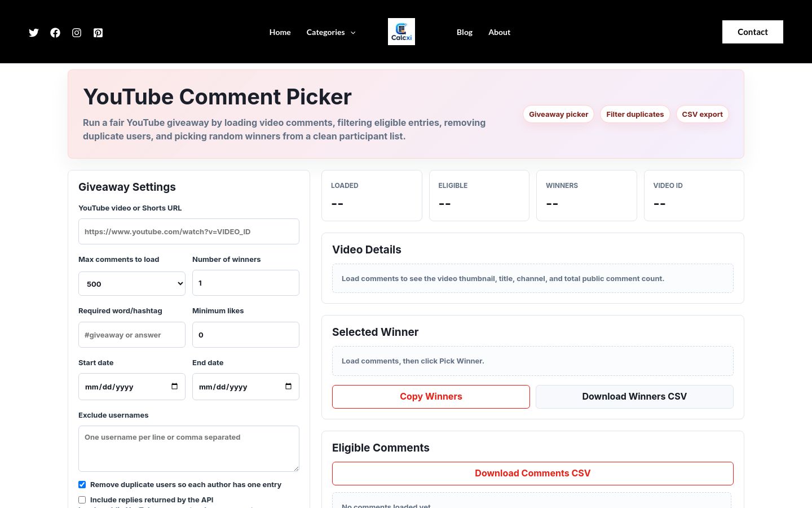Open the Blog page
The width and height of the screenshot is (812, 508).
click(x=465, y=32)
